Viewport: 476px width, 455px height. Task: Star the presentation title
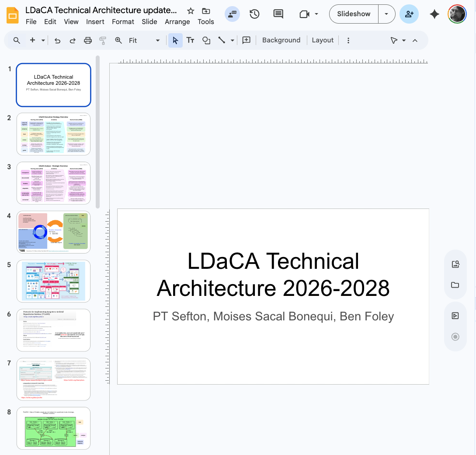point(191,11)
